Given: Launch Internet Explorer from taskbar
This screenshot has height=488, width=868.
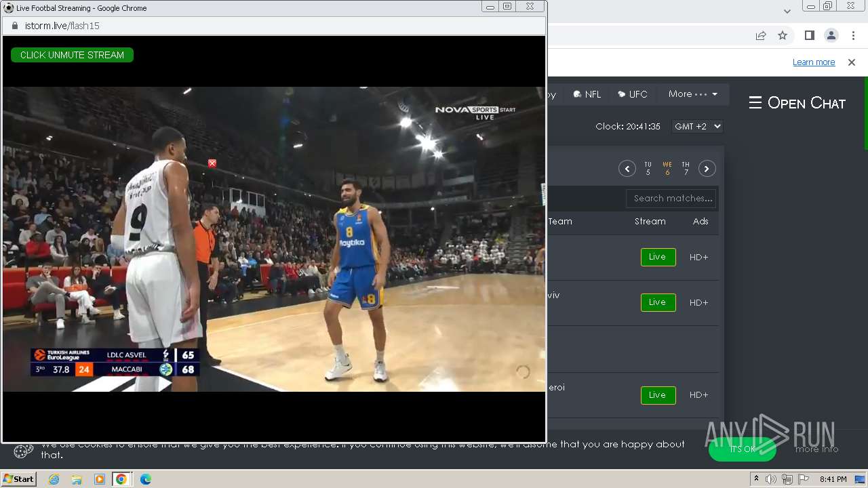Looking at the screenshot, I should click(x=54, y=479).
